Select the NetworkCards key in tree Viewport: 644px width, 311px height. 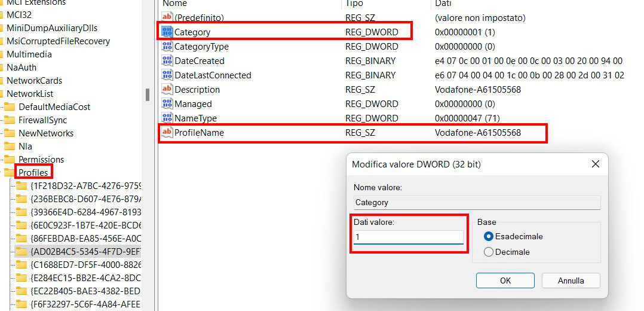click(34, 81)
